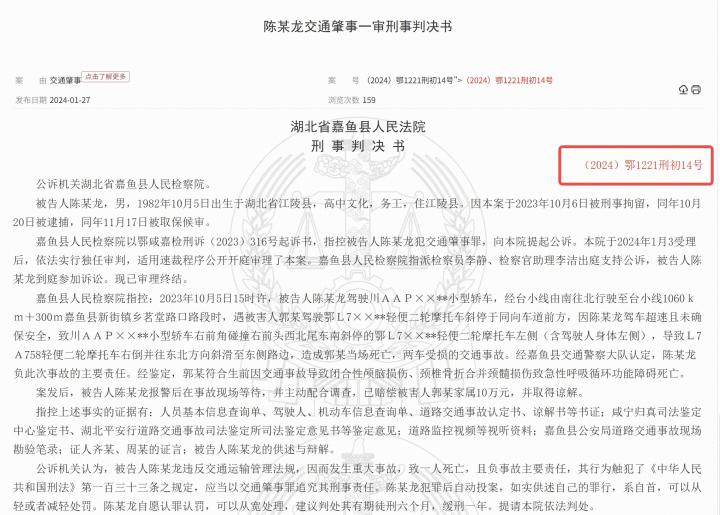The width and height of the screenshot is (720, 515).
Task: Click the court heading 湖北省嘉鱼县人民法院
Action: click(x=358, y=127)
